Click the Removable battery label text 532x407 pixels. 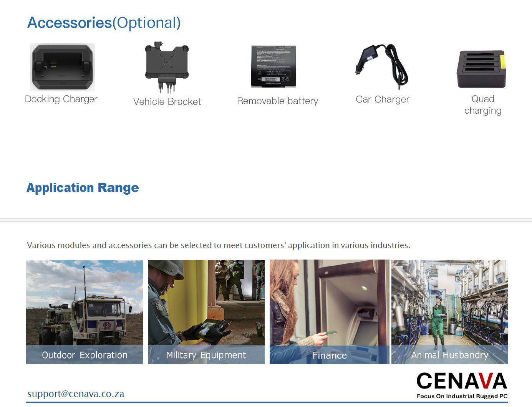tap(278, 101)
